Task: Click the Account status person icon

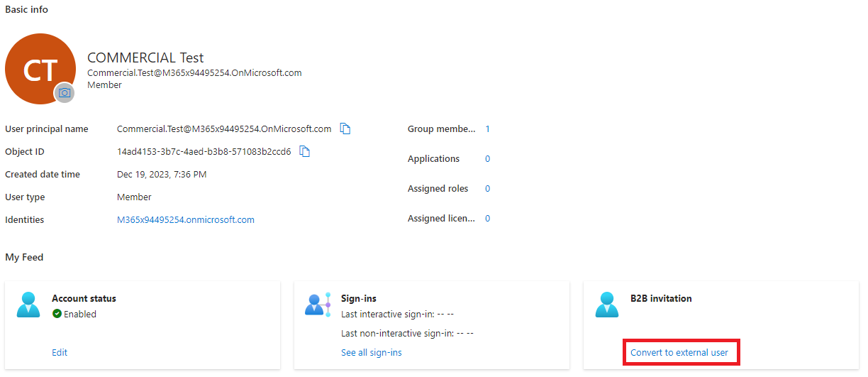Action: (x=28, y=304)
